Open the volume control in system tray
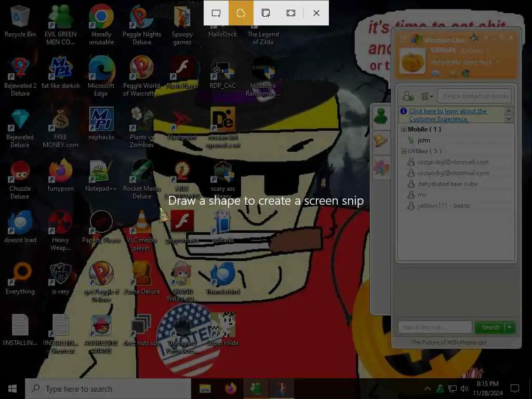This screenshot has height=399, width=532. [464, 389]
